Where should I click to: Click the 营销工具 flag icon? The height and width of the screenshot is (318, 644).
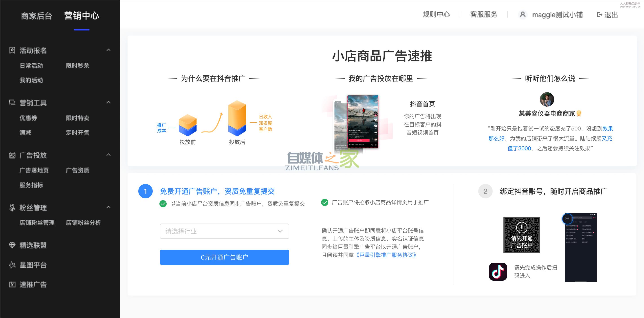point(12,103)
